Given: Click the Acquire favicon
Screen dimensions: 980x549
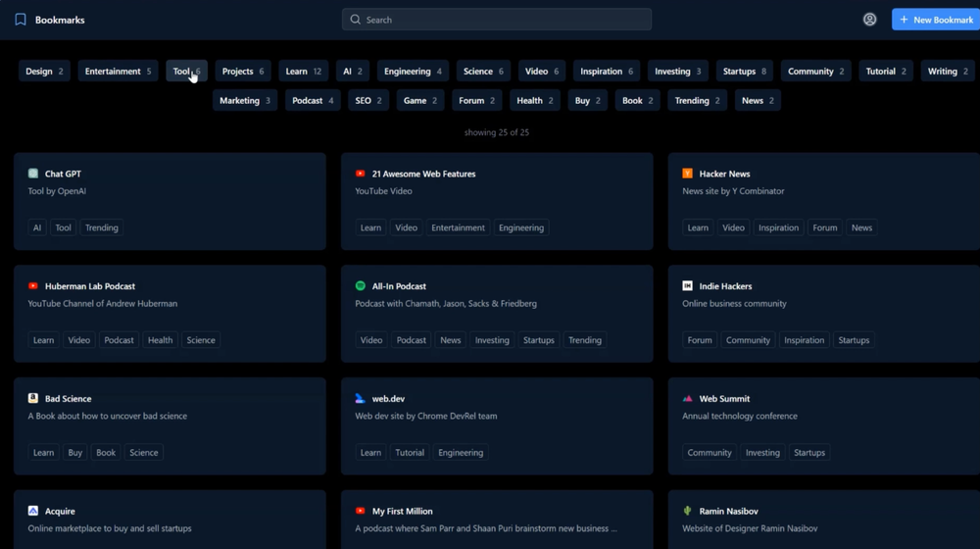Looking at the screenshot, I should tap(33, 511).
